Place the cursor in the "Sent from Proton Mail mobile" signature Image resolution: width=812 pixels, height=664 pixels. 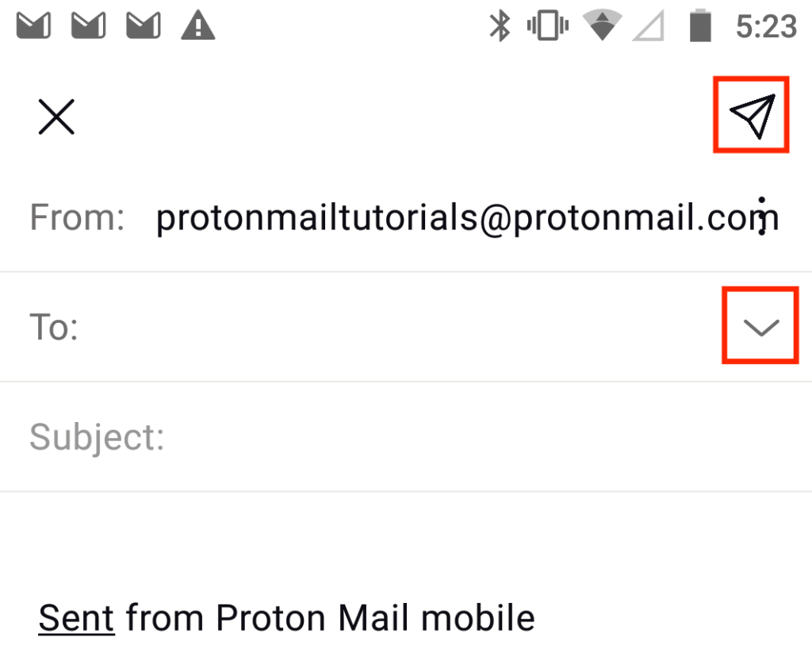pyautogui.click(x=287, y=617)
